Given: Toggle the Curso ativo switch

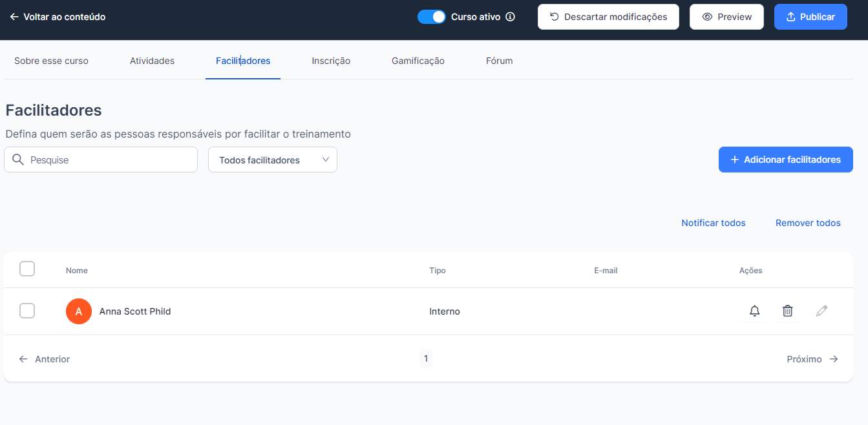Looking at the screenshot, I should [x=431, y=17].
